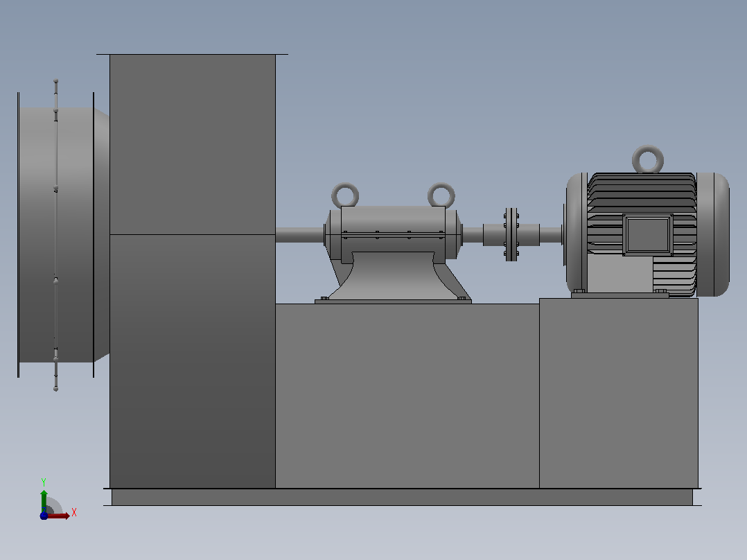The height and width of the screenshot is (560, 747).
Task: Select the flanged shaft coupling near the motor
Action: tap(511, 234)
